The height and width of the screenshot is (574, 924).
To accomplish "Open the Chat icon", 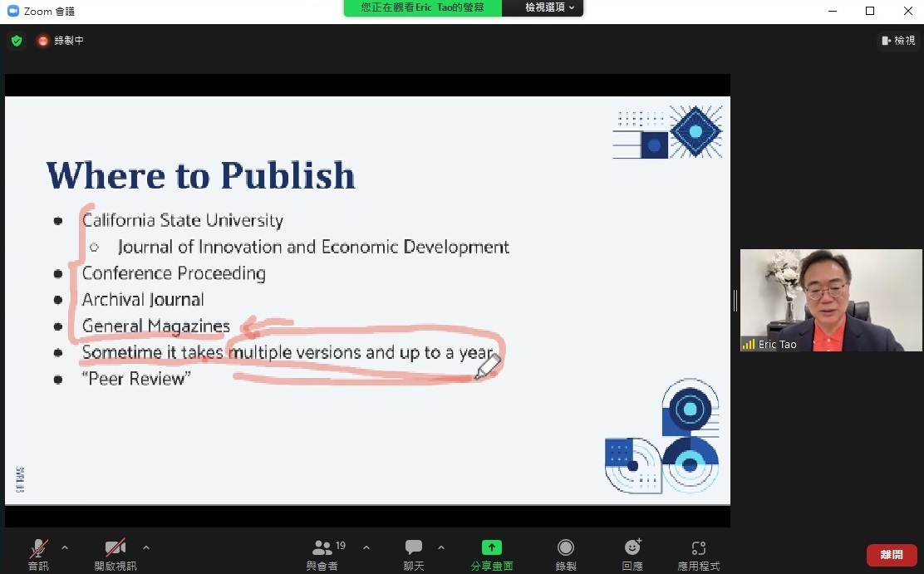I will point(414,548).
